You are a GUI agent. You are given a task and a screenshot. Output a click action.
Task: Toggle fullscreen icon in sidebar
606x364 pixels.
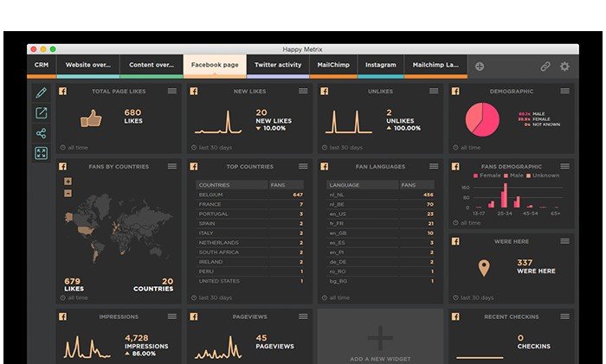click(42, 153)
